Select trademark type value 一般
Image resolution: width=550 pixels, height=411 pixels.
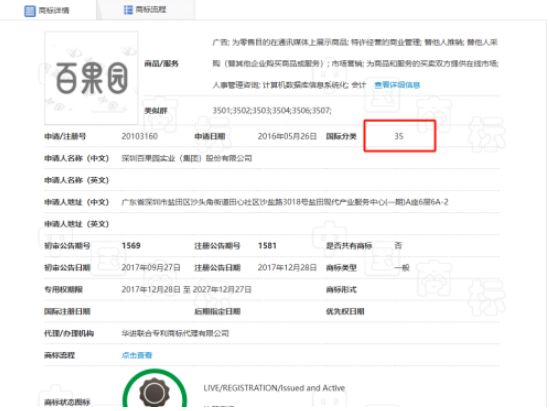402,268
